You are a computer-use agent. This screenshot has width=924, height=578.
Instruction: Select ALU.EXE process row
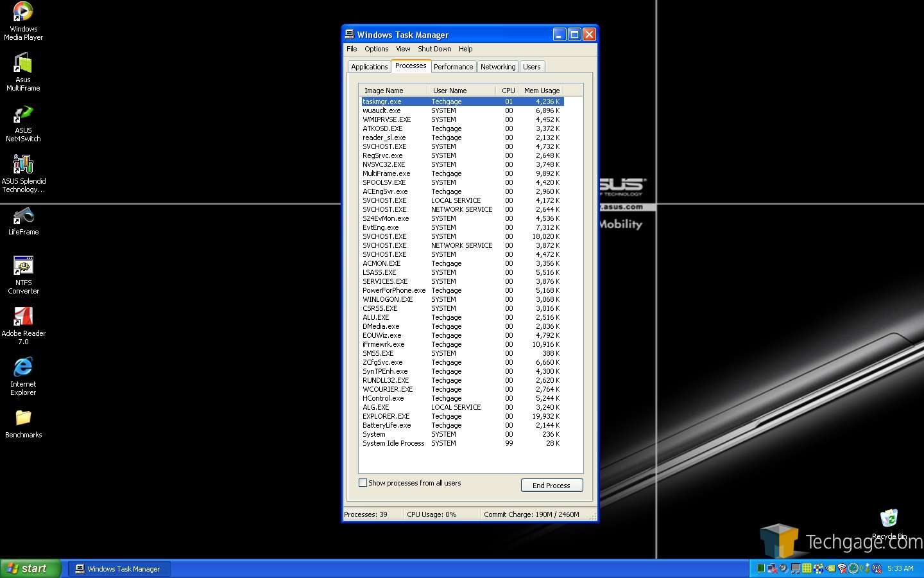[462, 317]
